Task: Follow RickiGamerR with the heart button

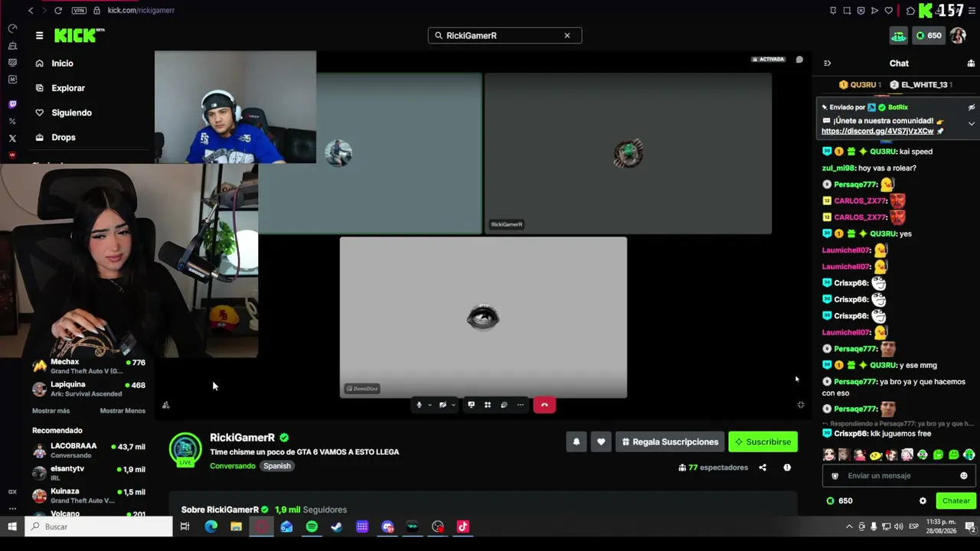Action: coord(601,442)
